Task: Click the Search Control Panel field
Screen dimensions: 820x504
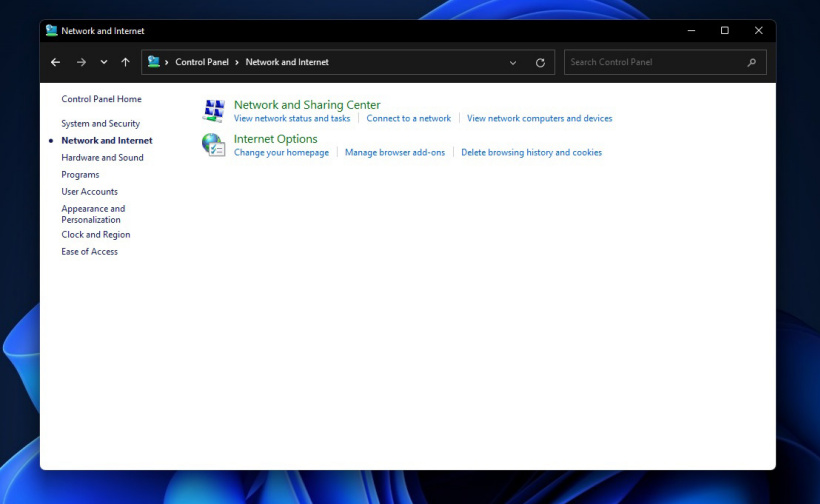Action: click(x=655, y=62)
